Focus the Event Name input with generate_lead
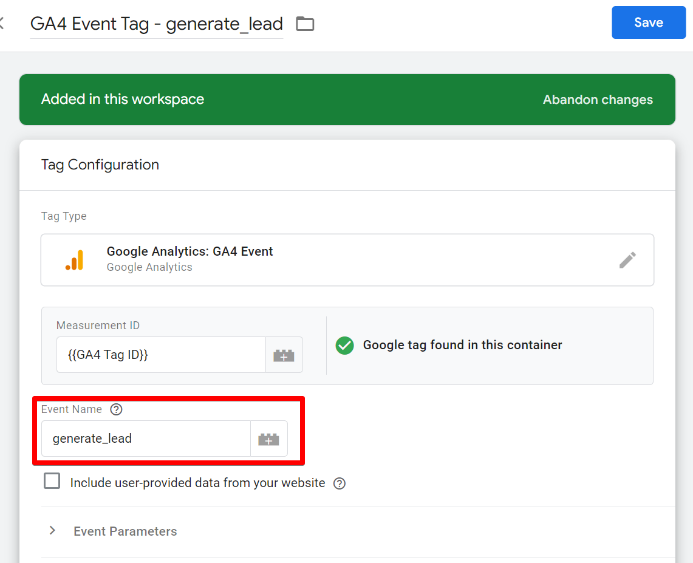The width and height of the screenshot is (693, 563). 145,439
